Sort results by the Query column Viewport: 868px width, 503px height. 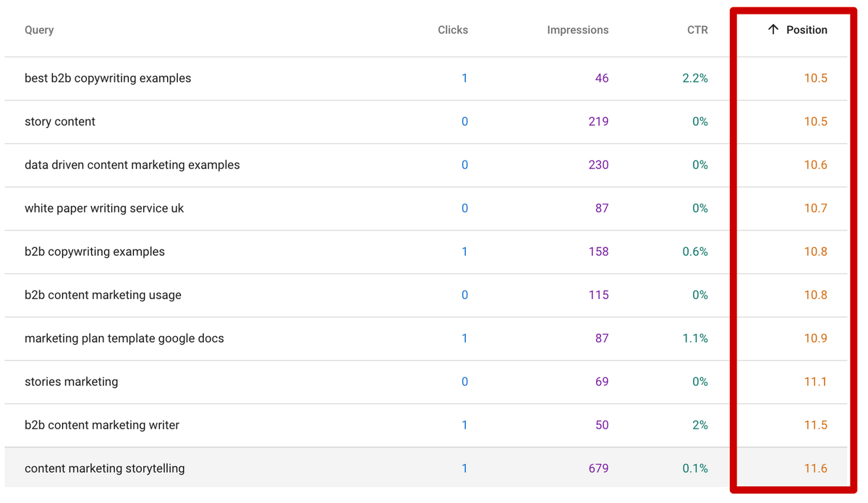[x=39, y=30]
